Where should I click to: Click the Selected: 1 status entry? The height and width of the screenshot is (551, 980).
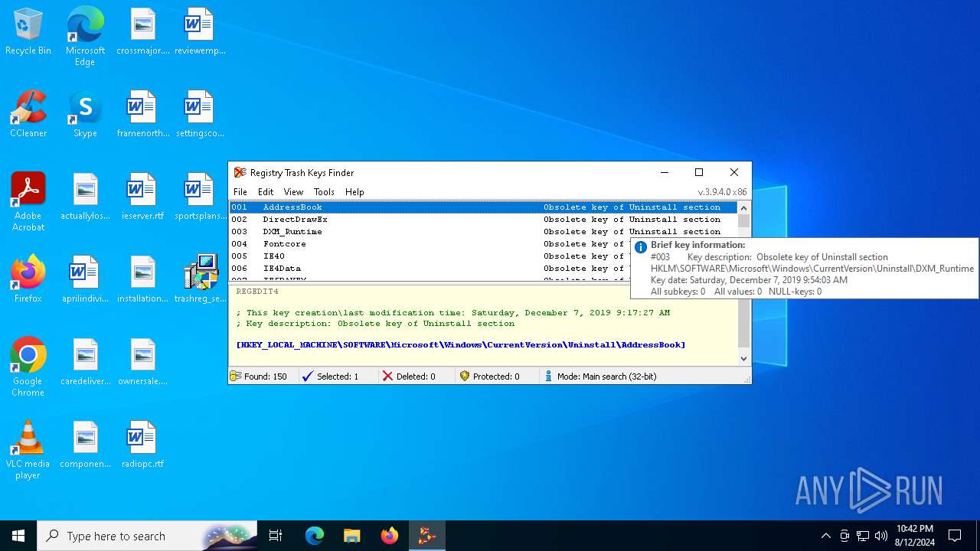[x=337, y=377]
